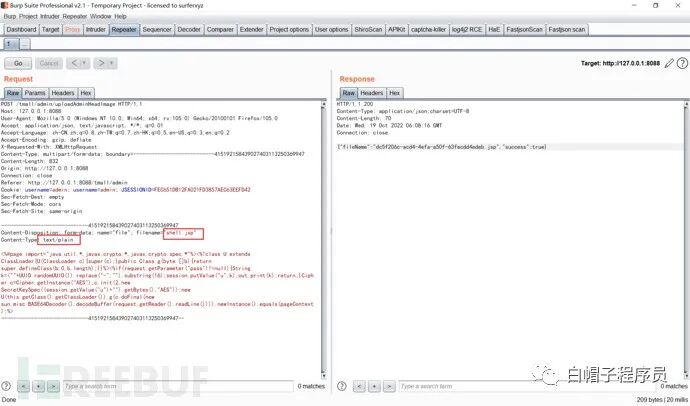Focus the response search term field
Viewport: 690px width, 406px height.
coord(527,386)
